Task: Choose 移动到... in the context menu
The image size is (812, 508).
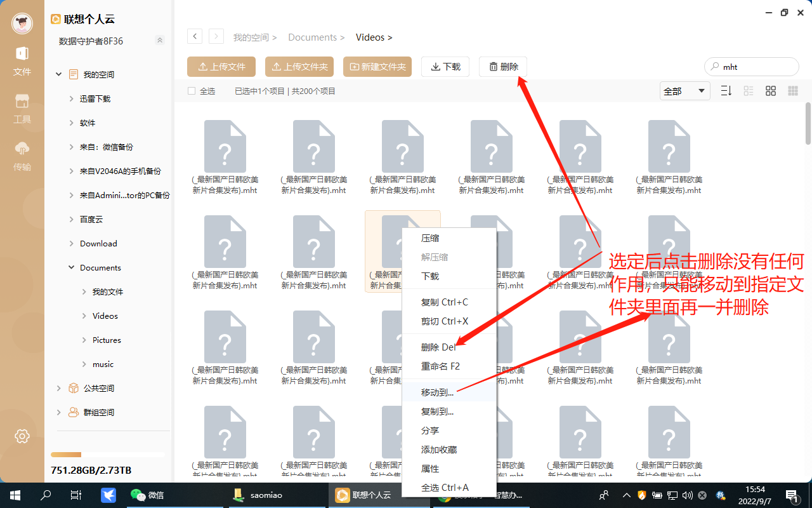Action: (449, 392)
